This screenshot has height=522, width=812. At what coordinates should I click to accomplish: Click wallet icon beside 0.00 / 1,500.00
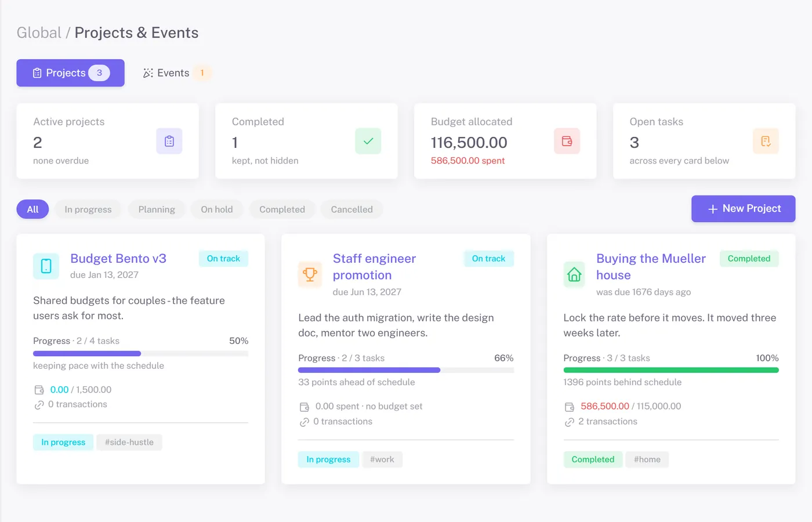(x=39, y=390)
